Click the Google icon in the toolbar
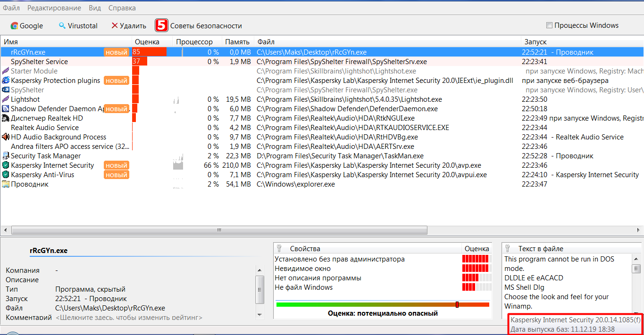Viewport: 644px width, 335px height. click(15, 26)
